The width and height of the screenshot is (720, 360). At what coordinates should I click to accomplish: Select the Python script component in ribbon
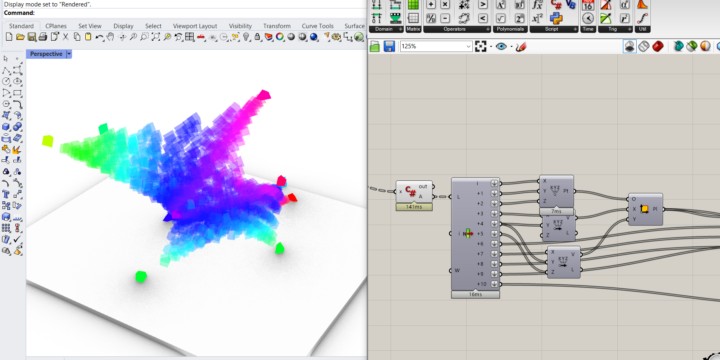(x=556, y=18)
